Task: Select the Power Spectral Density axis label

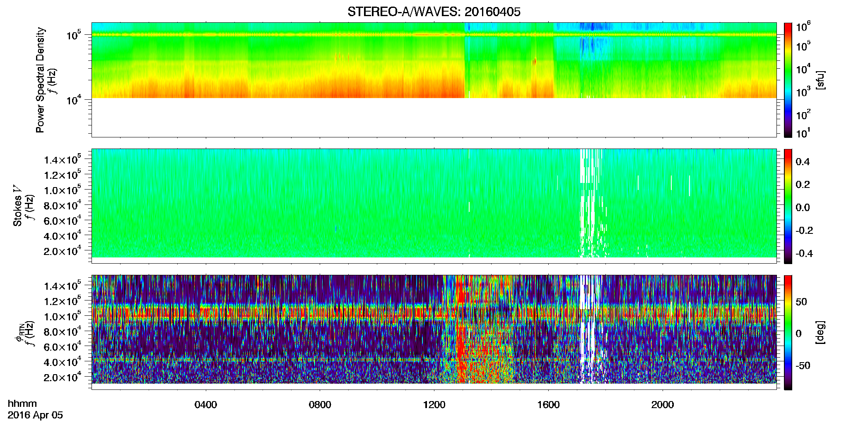Action: click(40, 80)
